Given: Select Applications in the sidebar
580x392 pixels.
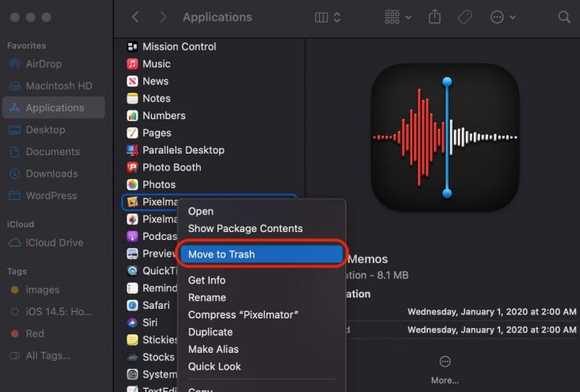Looking at the screenshot, I should (x=54, y=108).
